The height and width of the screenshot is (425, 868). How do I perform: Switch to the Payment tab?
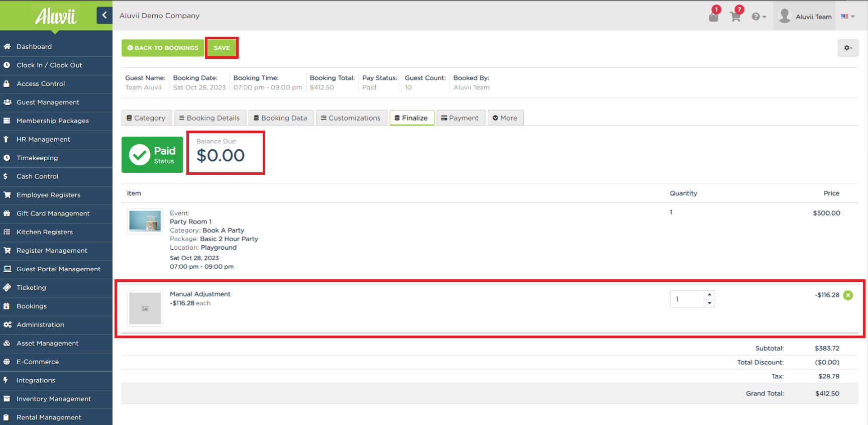point(461,118)
